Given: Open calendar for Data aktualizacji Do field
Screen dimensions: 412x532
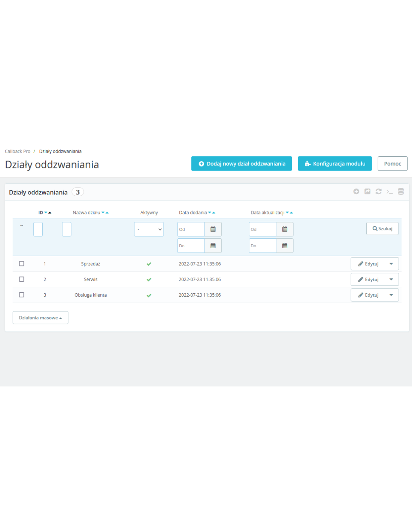Looking at the screenshot, I should click(x=285, y=246).
